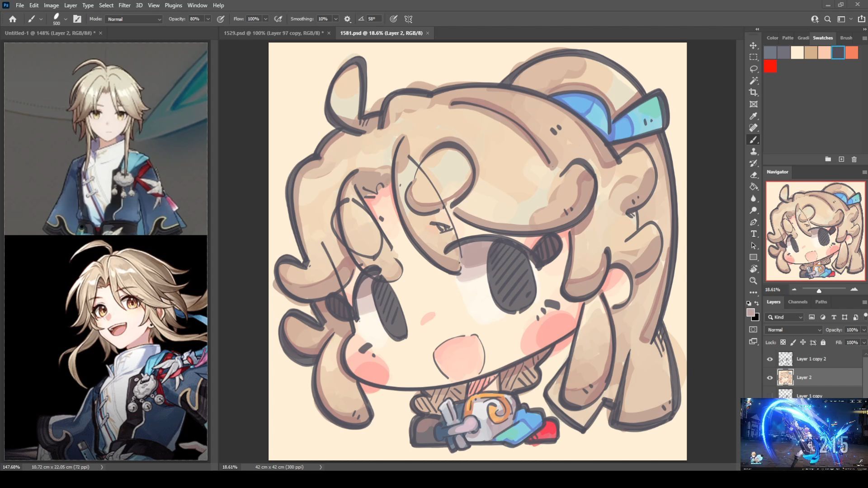Screen dimensions: 868x488
Task: Select the Brush tool in toolbar
Action: [753, 140]
